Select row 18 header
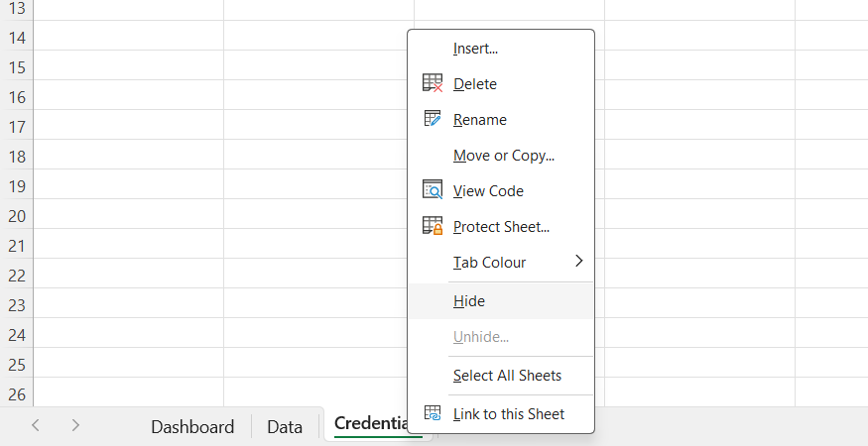 coord(17,157)
